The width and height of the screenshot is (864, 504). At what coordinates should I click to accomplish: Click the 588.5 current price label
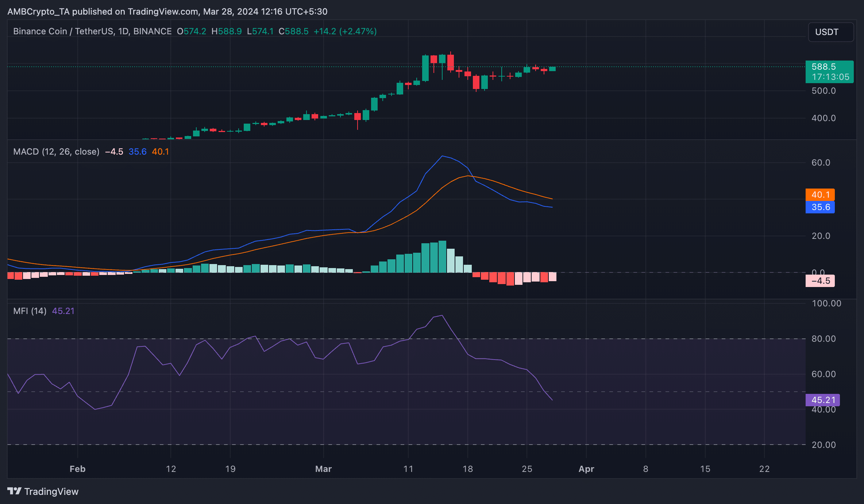(823, 67)
